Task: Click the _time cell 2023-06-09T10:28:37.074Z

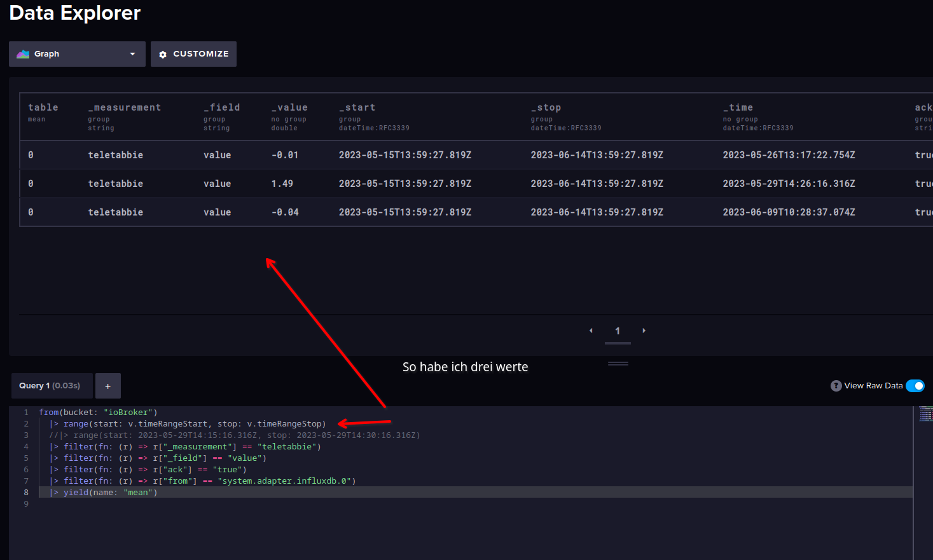Action: click(x=789, y=212)
